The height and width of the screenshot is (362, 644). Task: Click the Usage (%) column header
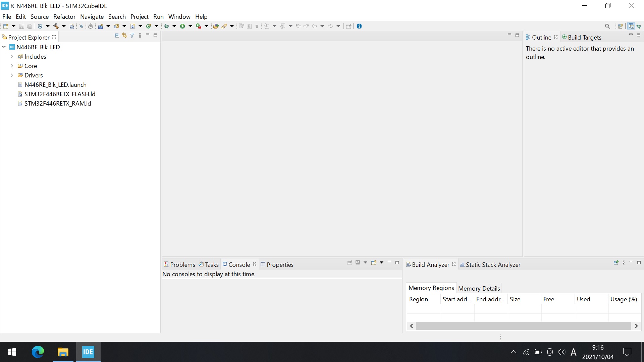pos(624,299)
